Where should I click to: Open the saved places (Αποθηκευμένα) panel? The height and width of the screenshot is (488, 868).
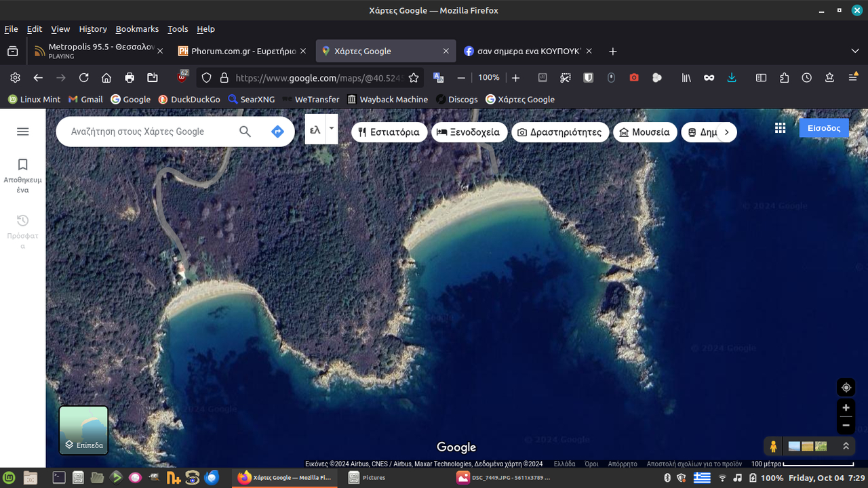click(x=22, y=175)
